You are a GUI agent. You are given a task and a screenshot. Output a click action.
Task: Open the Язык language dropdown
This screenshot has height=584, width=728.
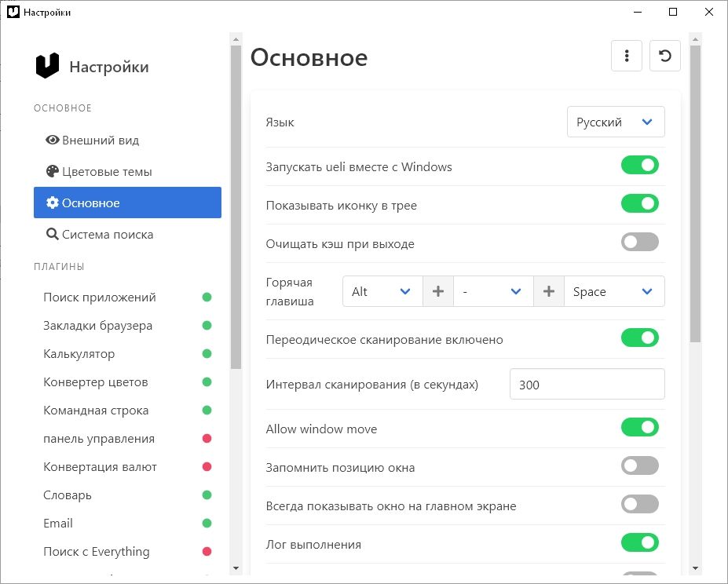[x=616, y=122]
